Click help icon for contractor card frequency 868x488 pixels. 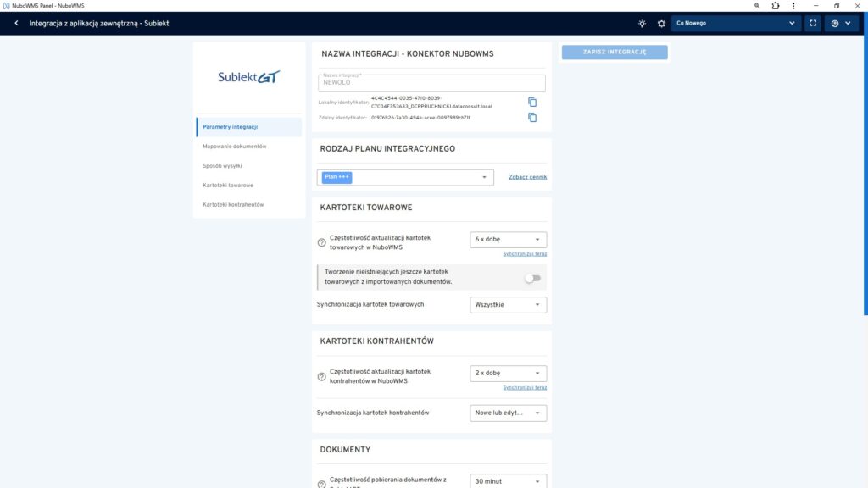321,377
